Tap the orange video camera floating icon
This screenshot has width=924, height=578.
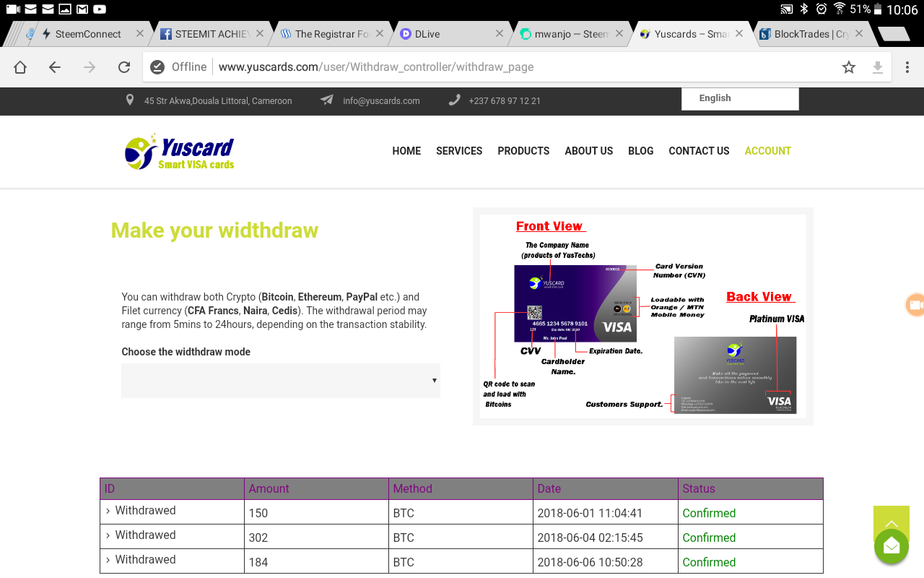(x=915, y=305)
